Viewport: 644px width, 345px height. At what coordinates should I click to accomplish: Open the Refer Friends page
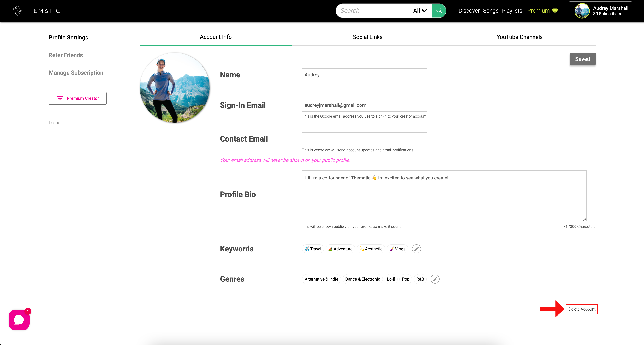[66, 55]
